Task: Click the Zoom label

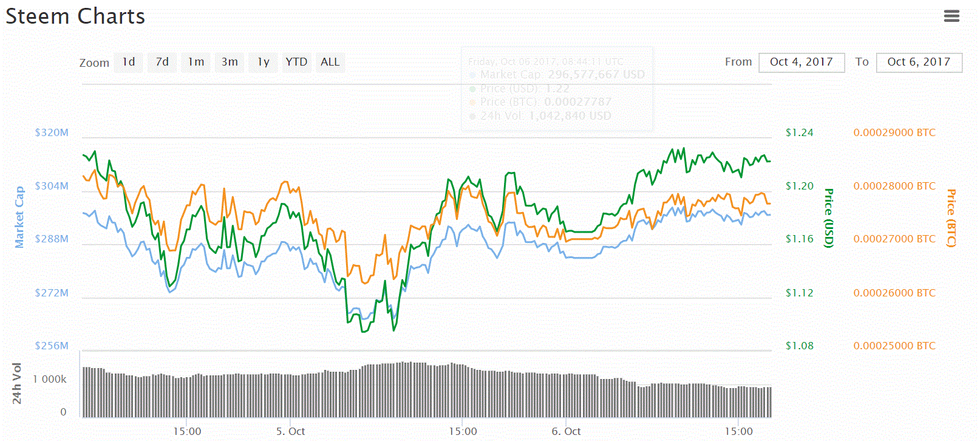Action: 94,63
